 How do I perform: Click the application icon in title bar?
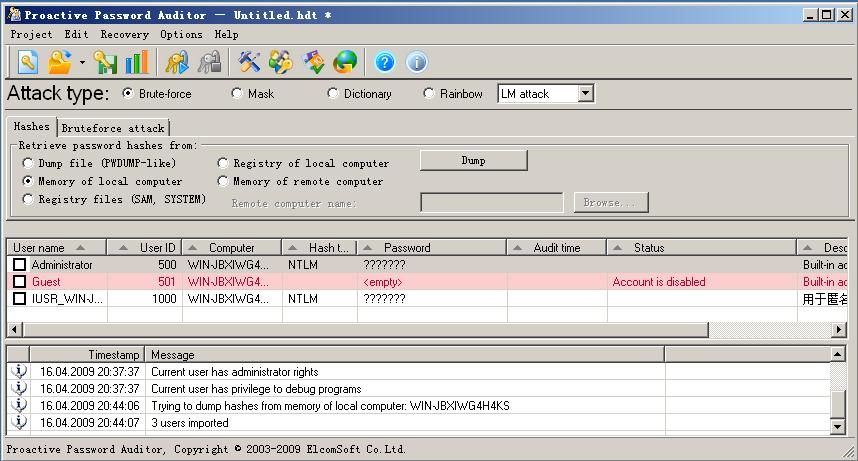click(14, 14)
